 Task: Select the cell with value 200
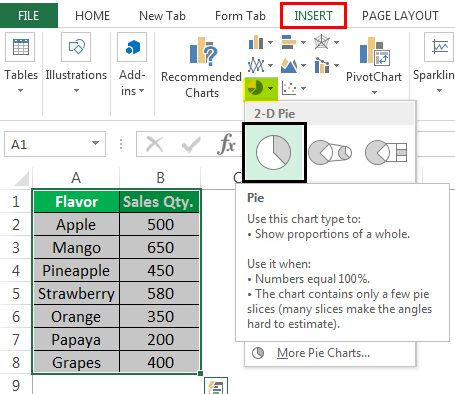tap(160, 339)
